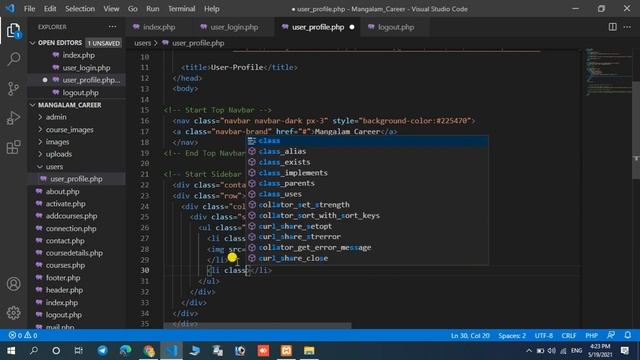
Task: Change encoding via UTF-8
Action: (x=544, y=336)
